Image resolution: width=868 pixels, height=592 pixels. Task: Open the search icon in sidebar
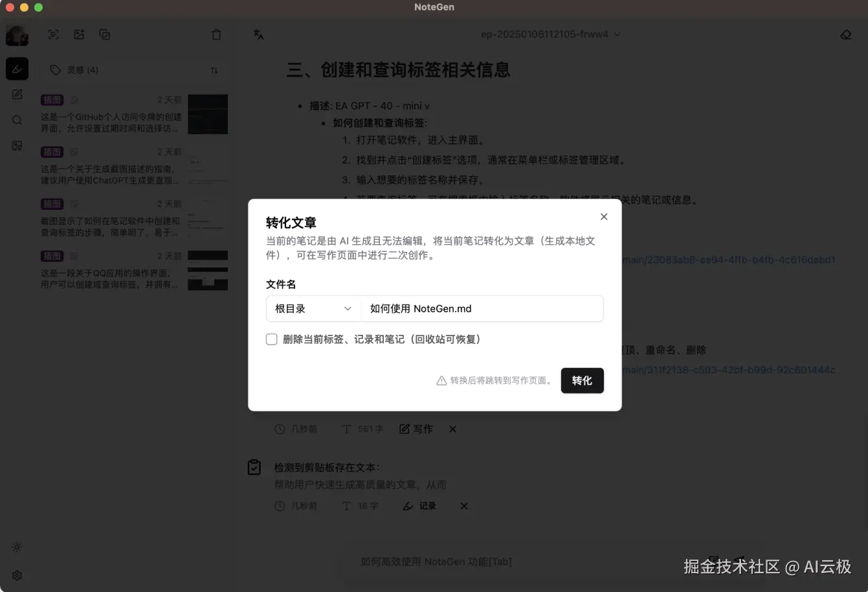(17, 120)
